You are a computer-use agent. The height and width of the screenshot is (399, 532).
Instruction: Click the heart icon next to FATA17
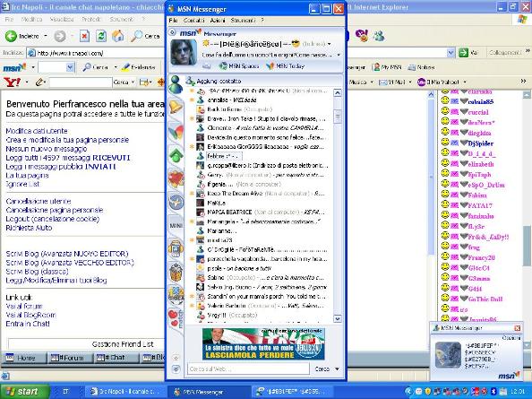click(464, 205)
